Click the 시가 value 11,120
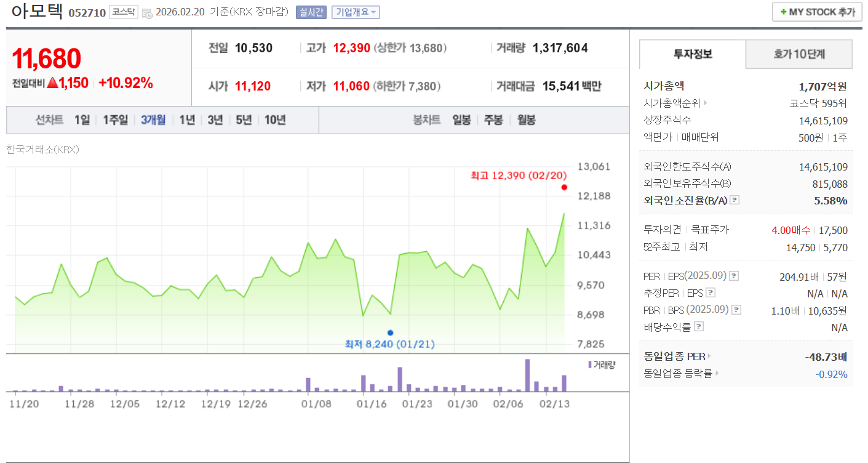 (x=253, y=87)
